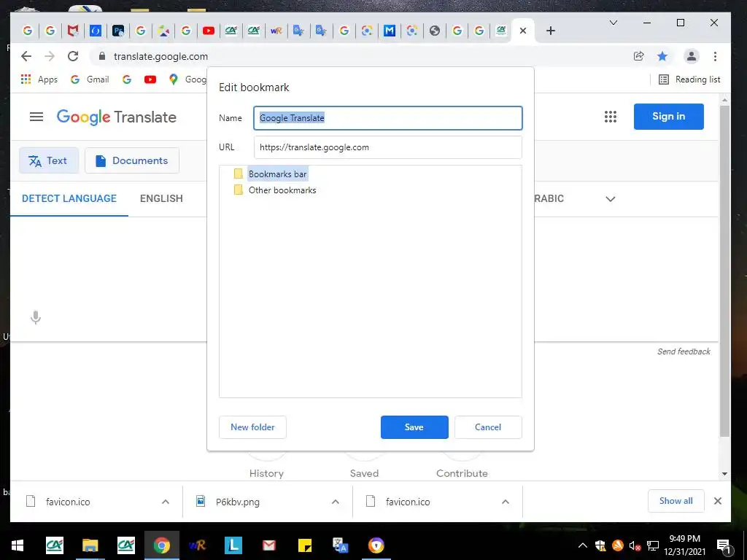The image size is (747, 560).
Task: Open the Gmail taskbar icon
Action: [269, 545]
